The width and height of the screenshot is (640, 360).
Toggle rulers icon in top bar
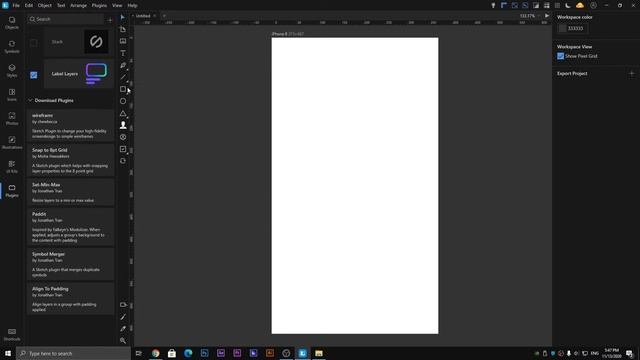pos(504,5)
